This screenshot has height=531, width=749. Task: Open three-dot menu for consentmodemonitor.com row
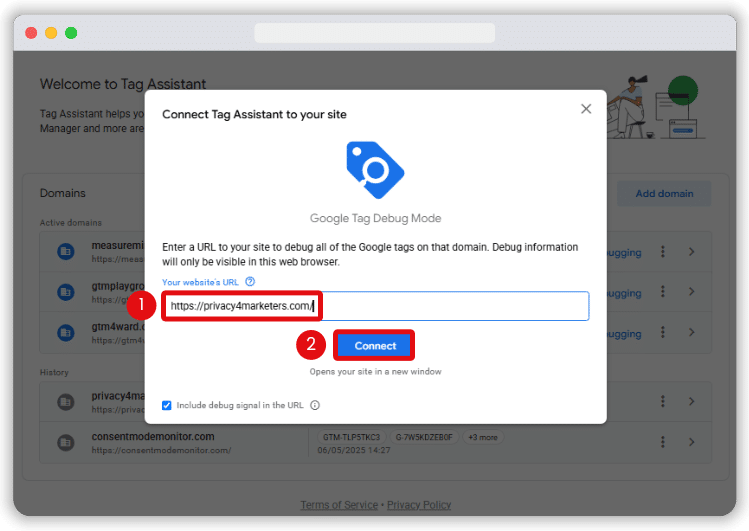click(663, 442)
